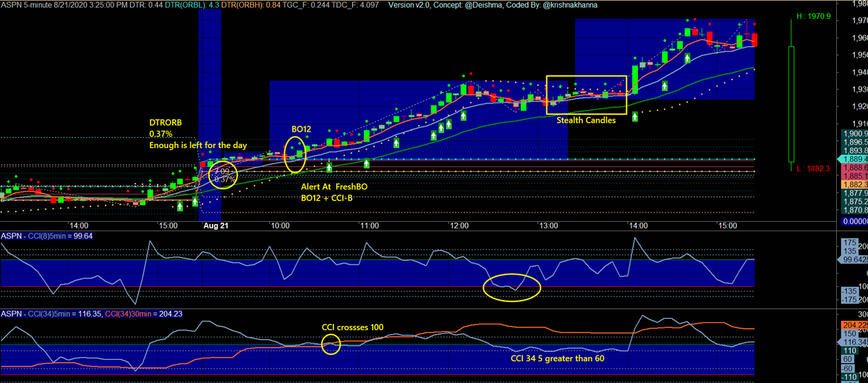The width and height of the screenshot is (868, 383).
Task: Click the 'Stealth Candles' annotation text
Action: tap(587, 121)
